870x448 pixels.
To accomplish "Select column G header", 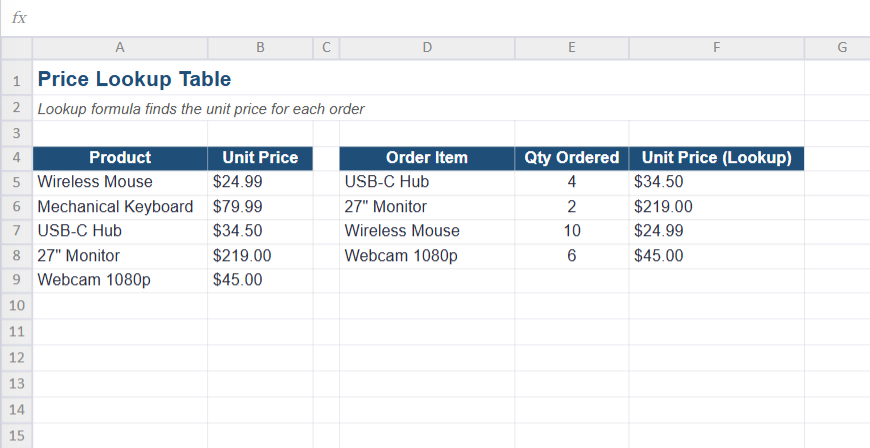I will pyautogui.click(x=842, y=48).
